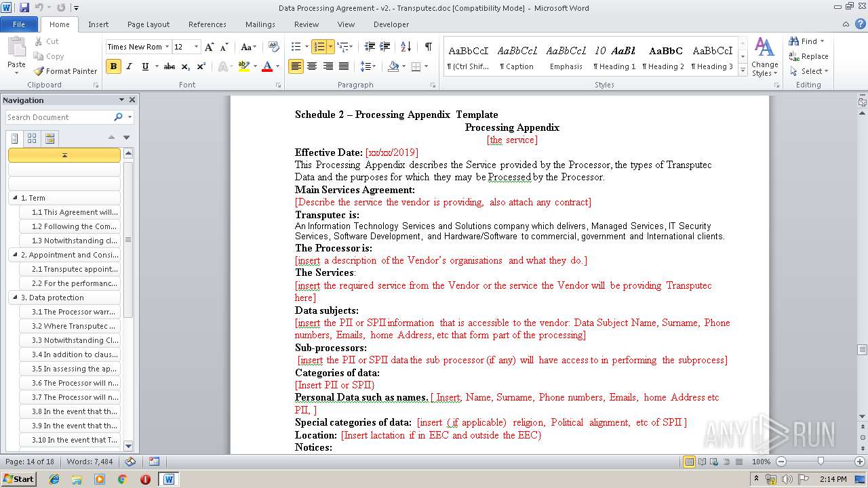Center the paragraph text

(312, 66)
